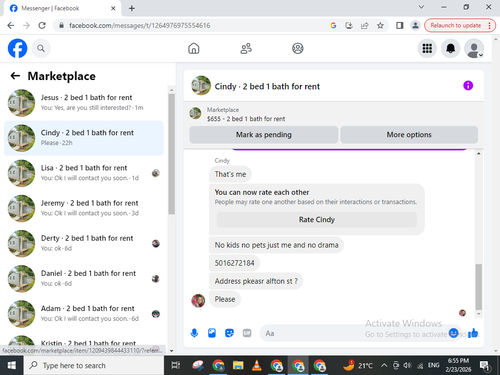The height and width of the screenshot is (375, 500).
Task: Go to the Home feed icon
Action: click(194, 49)
